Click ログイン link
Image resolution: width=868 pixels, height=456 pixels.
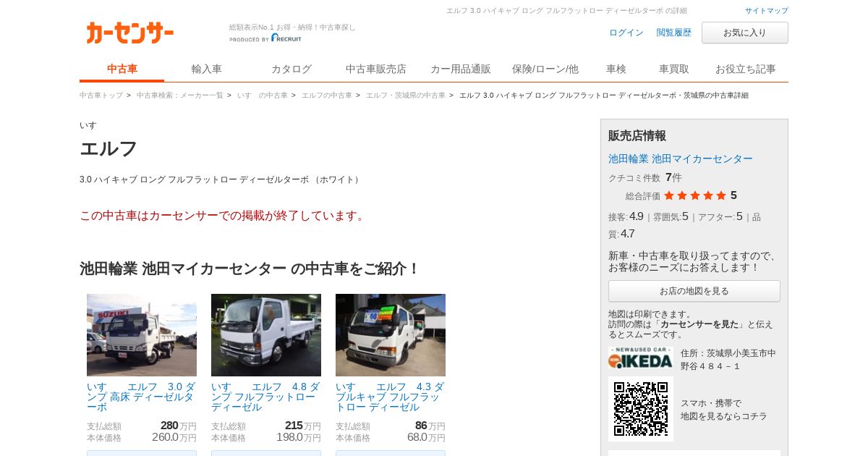tap(626, 33)
